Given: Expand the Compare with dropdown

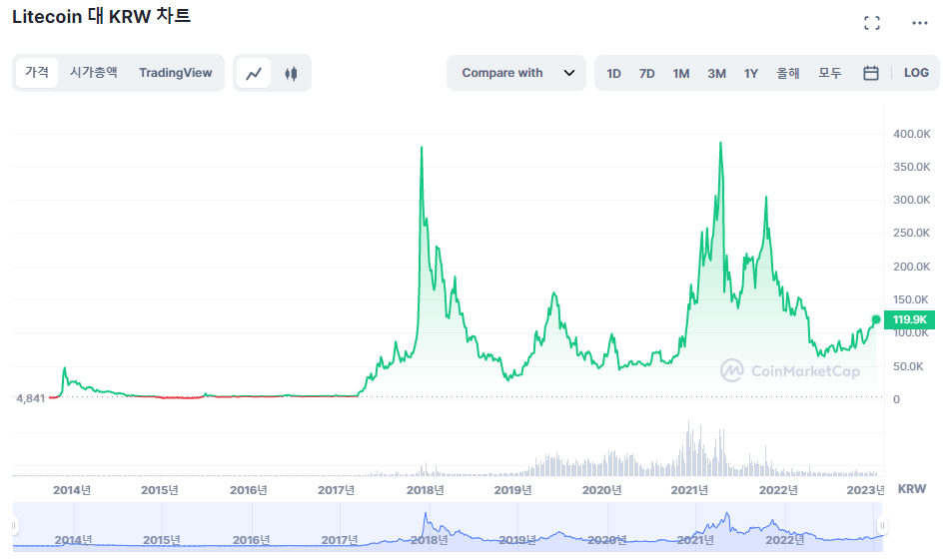Looking at the screenshot, I should pyautogui.click(x=516, y=73).
